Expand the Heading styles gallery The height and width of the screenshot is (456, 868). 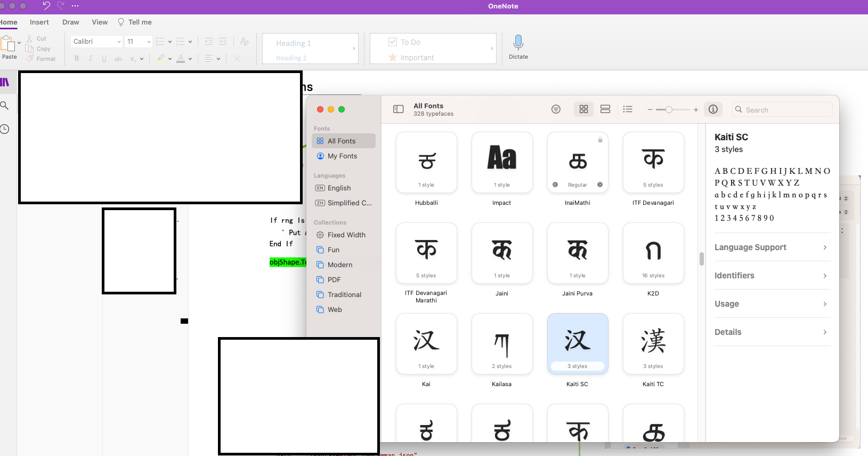point(354,49)
